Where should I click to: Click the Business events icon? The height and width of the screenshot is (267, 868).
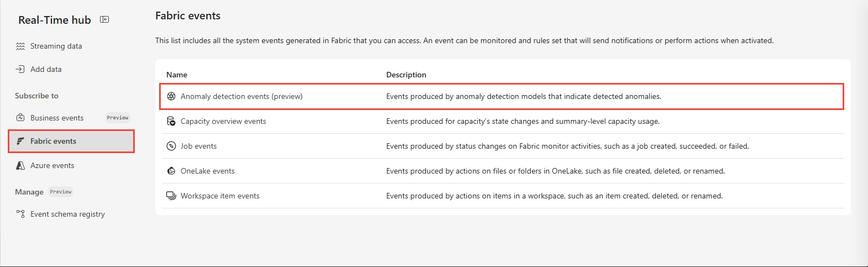pos(20,118)
